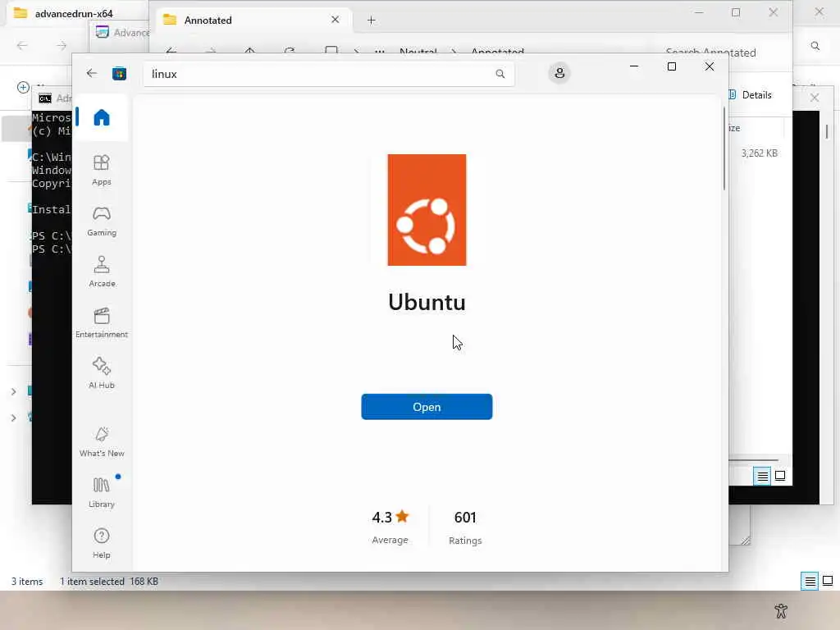Close the Annotated File Explorer tab
The width and height of the screenshot is (840, 630).
coord(336,20)
